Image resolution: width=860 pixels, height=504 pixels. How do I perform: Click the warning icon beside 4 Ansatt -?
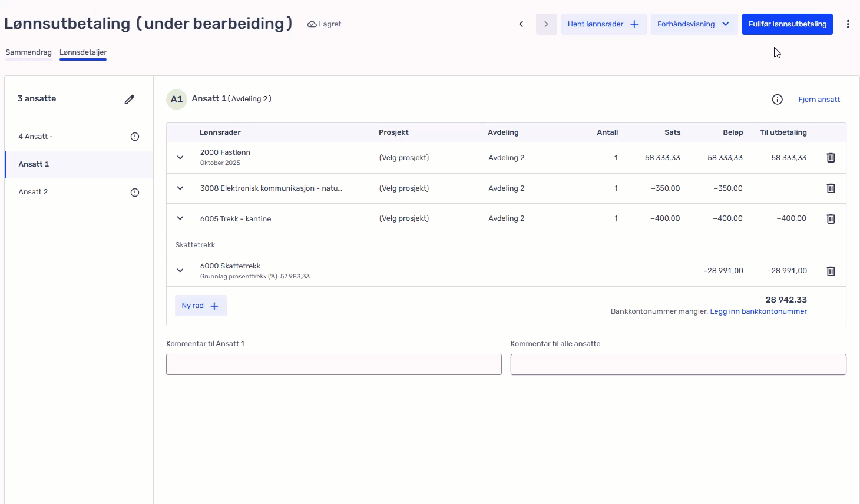[x=135, y=137]
